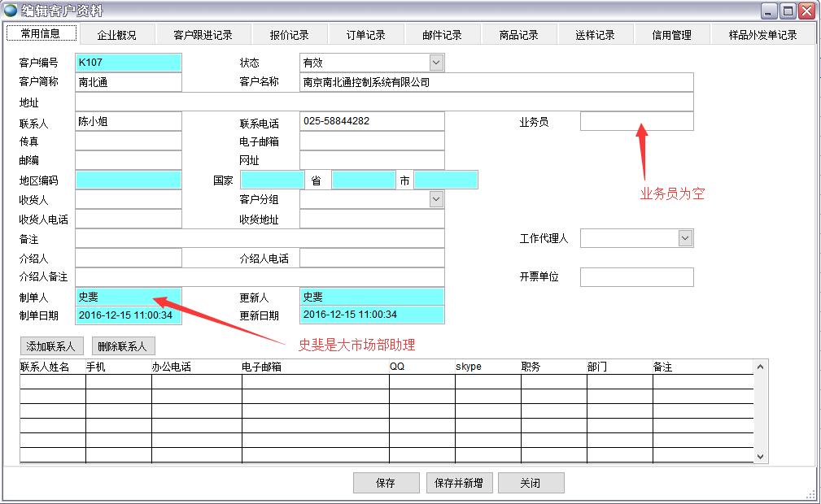This screenshot has width=821, height=504.
Task: Maximize the 编辑客户资料 window
Action: tap(788, 11)
